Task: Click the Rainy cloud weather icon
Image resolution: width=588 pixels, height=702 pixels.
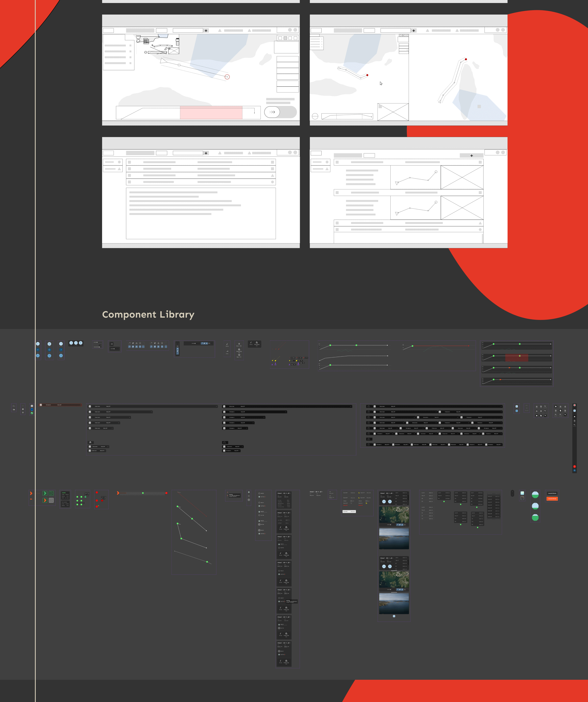Action: coord(239,355)
